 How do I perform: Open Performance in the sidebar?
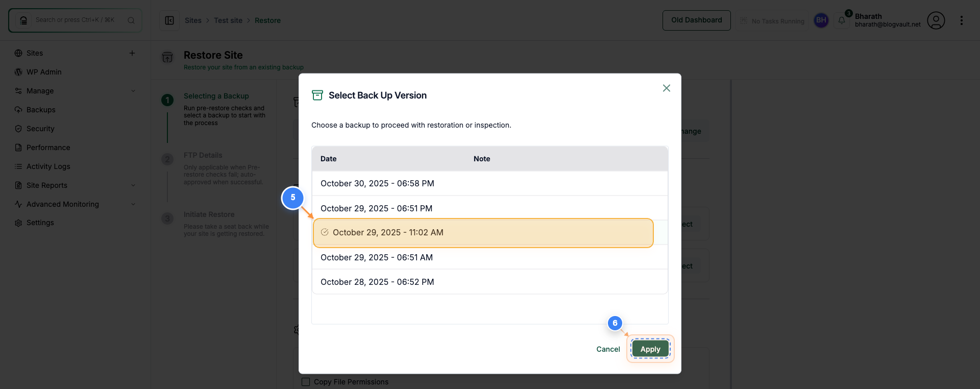click(x=48, y=148)
